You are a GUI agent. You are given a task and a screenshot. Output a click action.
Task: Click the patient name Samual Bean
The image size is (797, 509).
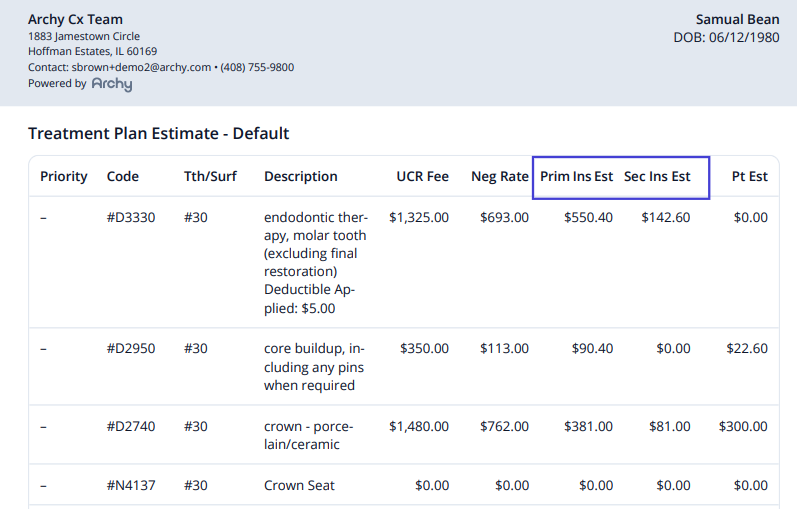737,19
